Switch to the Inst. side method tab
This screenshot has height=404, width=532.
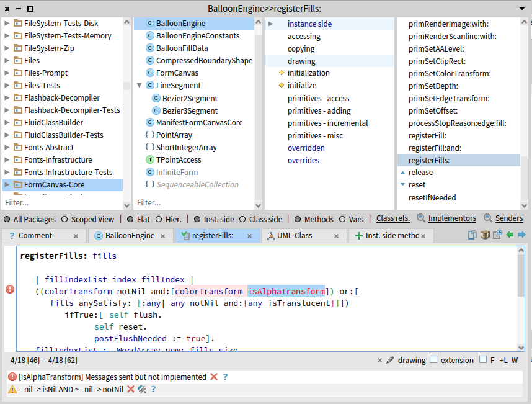point(392,236)
